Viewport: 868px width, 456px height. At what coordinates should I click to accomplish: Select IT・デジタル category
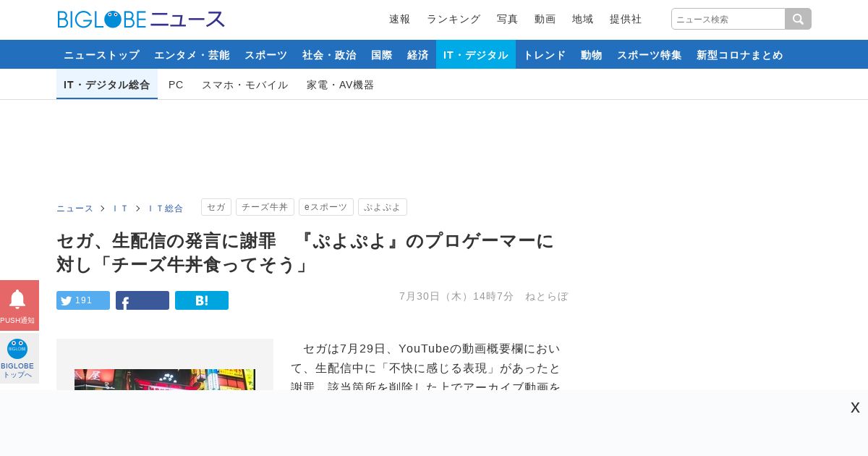point(476,54)
